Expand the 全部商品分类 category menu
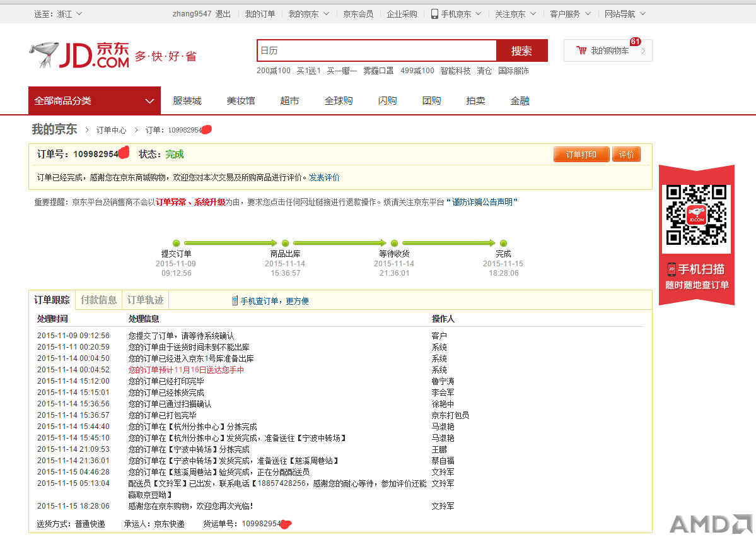 pyautogui.click(x=95, y=101)
